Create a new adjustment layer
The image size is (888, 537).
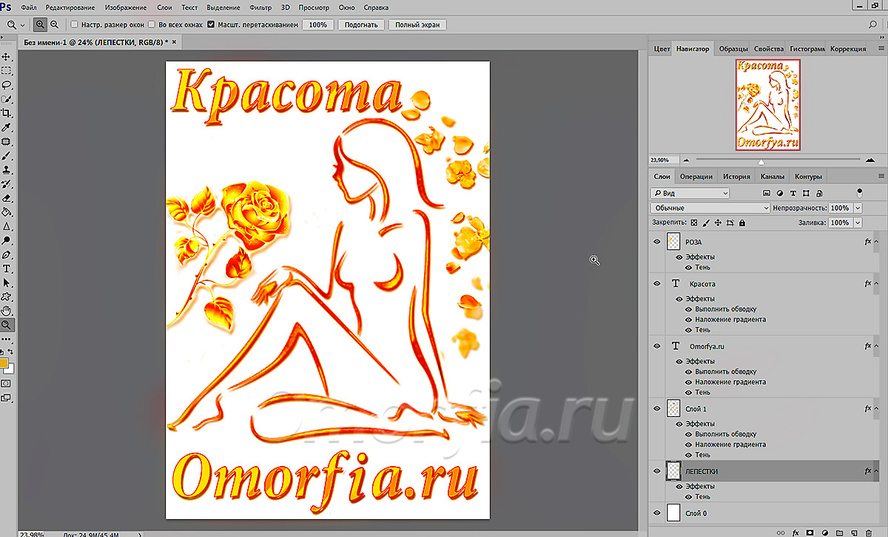825,533
